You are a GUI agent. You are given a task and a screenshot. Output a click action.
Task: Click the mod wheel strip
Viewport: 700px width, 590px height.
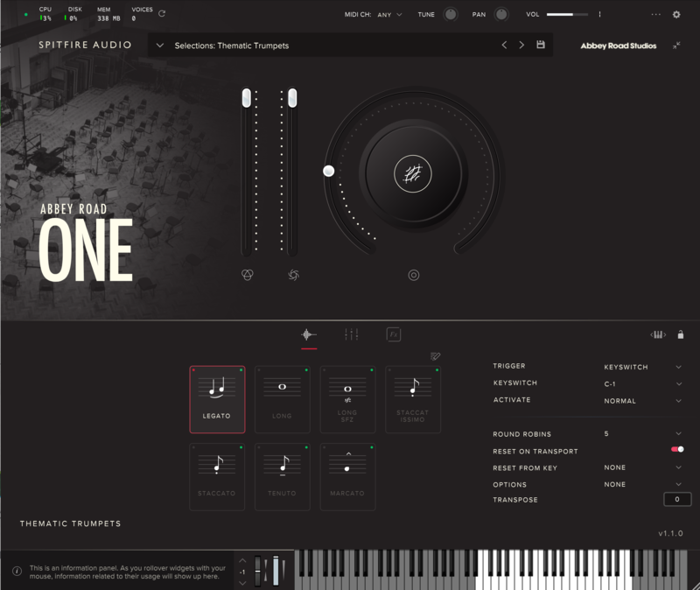pyautogui.click(x=276, y=571)
